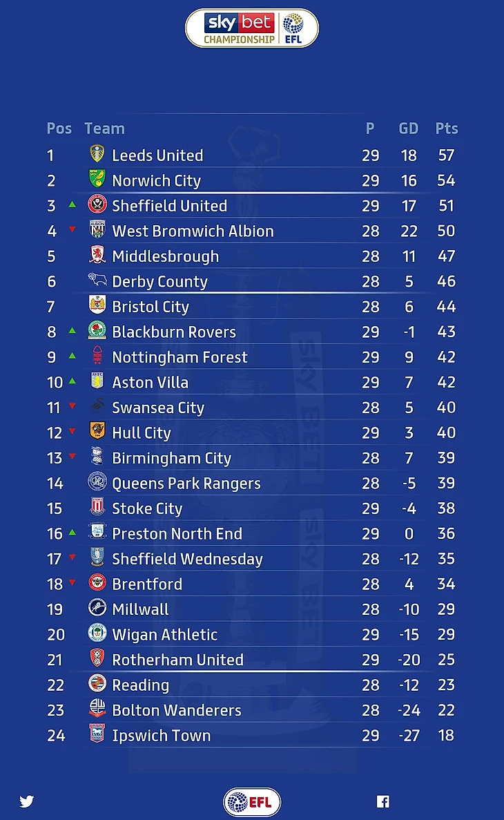Click the Pts column header

click(x=447, y=128)
